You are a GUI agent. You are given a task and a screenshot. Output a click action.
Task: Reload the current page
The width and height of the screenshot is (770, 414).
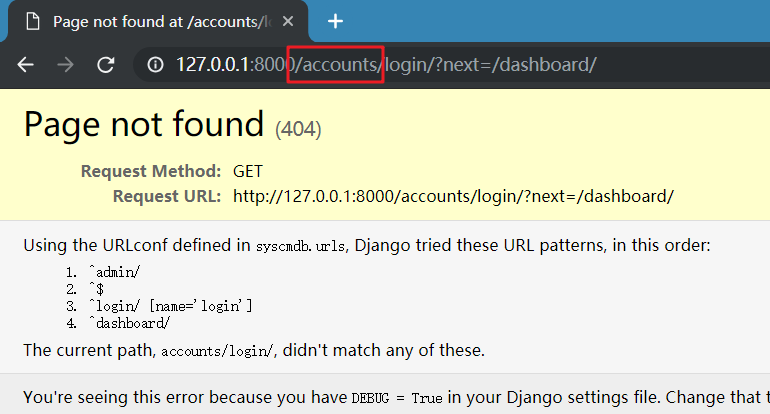coord(105,65)
